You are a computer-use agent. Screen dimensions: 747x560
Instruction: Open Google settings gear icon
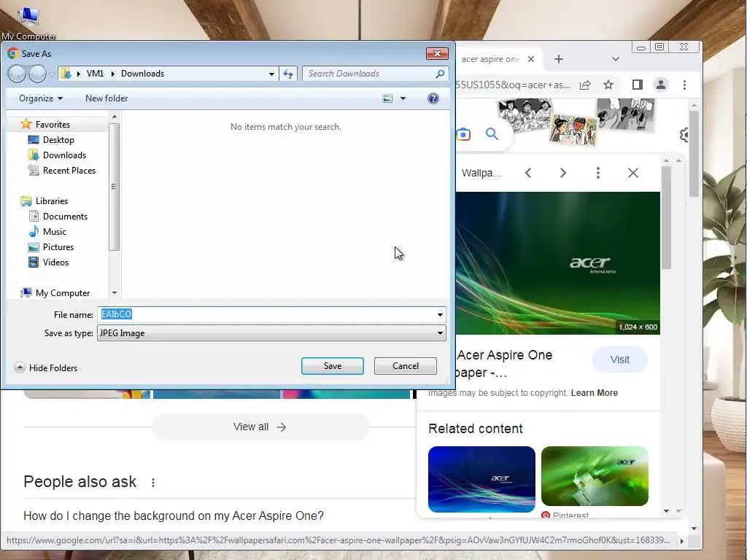pyautogui.click(x=684, y=135)
